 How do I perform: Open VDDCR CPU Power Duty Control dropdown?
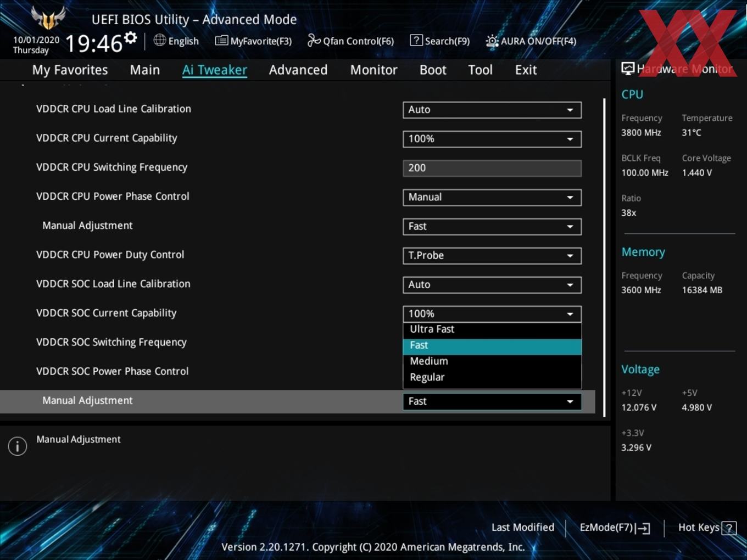(492, 255)
